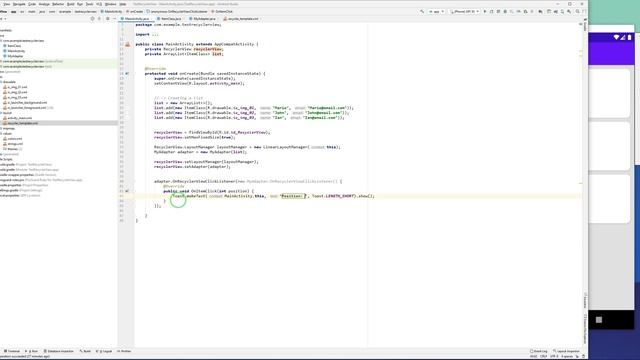Open the View menu

click(7, 4)
